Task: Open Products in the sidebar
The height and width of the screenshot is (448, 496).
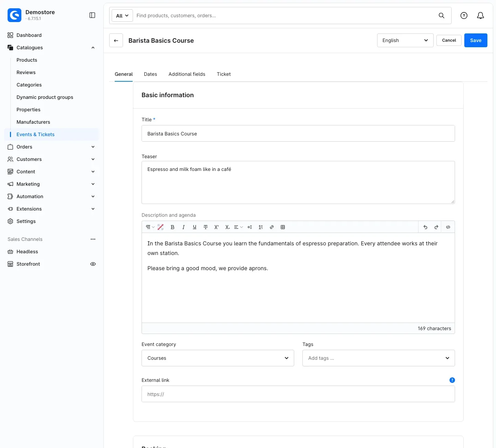Action: tap(27, 60)
